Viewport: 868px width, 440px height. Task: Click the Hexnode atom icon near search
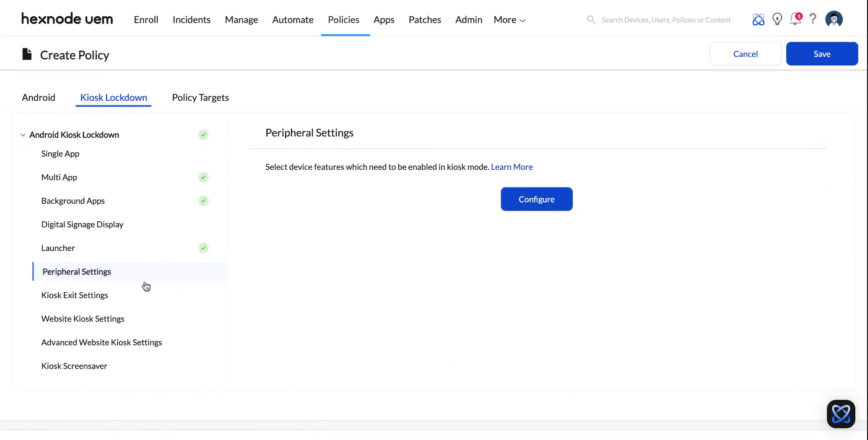point(758,19)
